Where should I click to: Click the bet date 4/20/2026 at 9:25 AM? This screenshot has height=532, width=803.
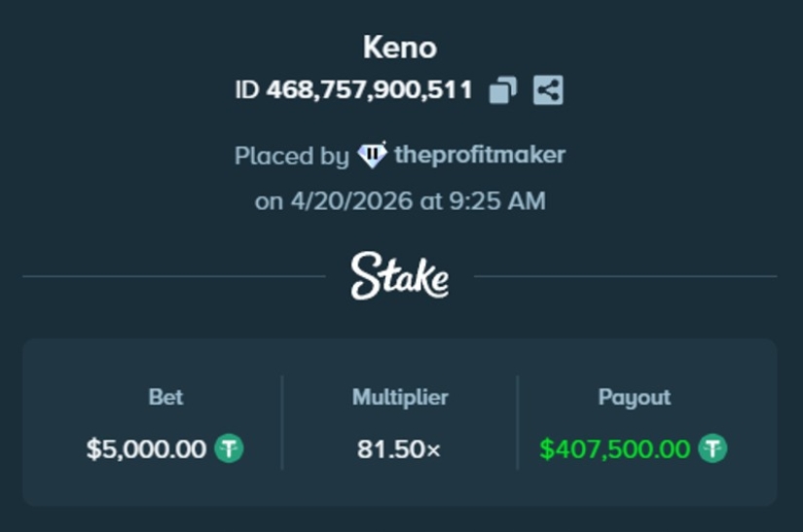tap(400, 201)
